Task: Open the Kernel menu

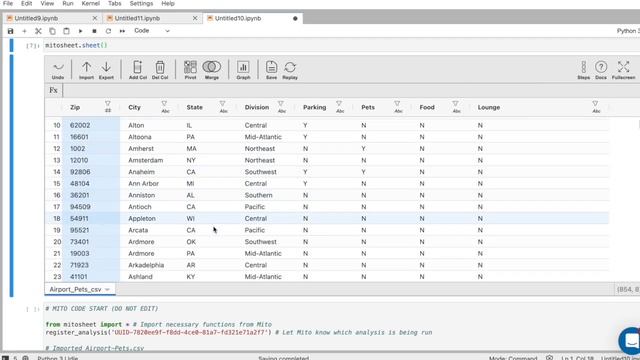Action: [x=91, y=4]
